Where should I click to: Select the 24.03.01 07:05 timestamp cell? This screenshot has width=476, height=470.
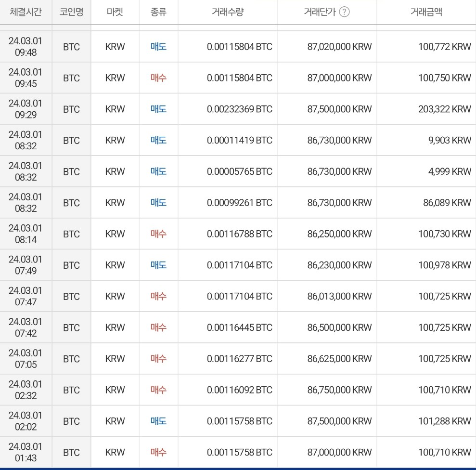(x=26, y=358)
